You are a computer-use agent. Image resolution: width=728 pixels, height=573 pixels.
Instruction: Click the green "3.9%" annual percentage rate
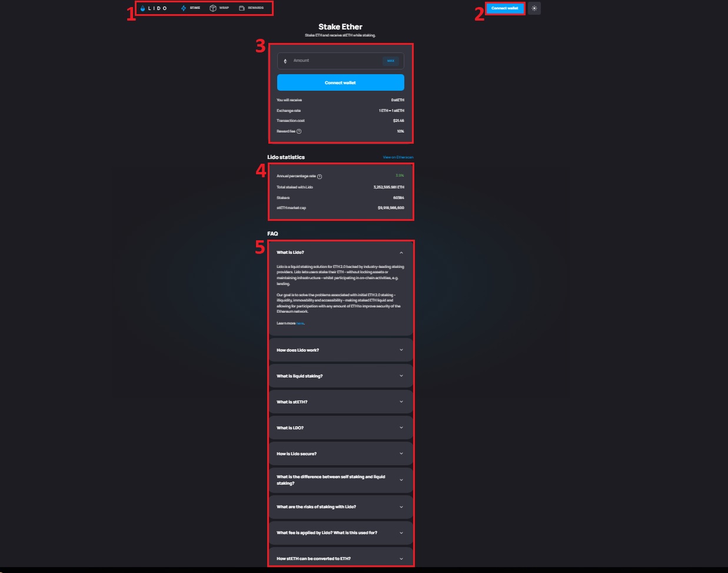(400, 175)
